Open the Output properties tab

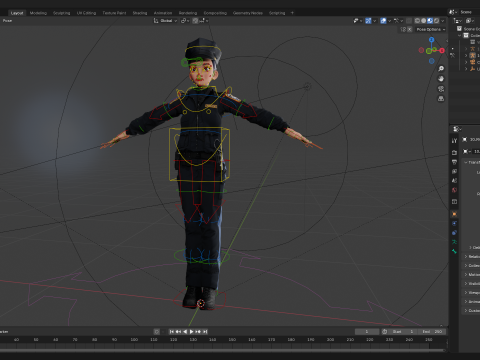(x=454, y=162)
